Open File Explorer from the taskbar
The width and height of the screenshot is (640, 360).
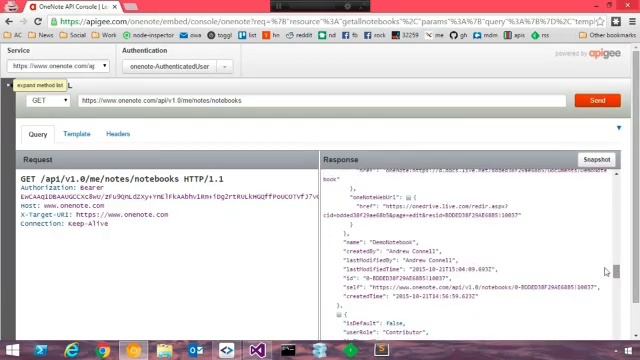pyautogui.click(x=164, y=350)
